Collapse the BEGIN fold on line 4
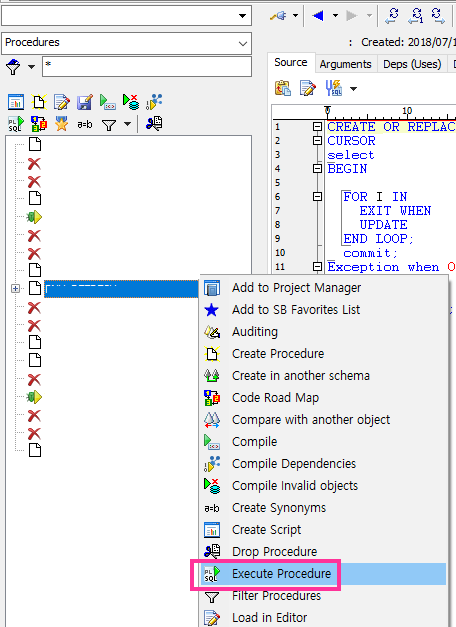This screenshot has width=456, height=627. [317, 169]
